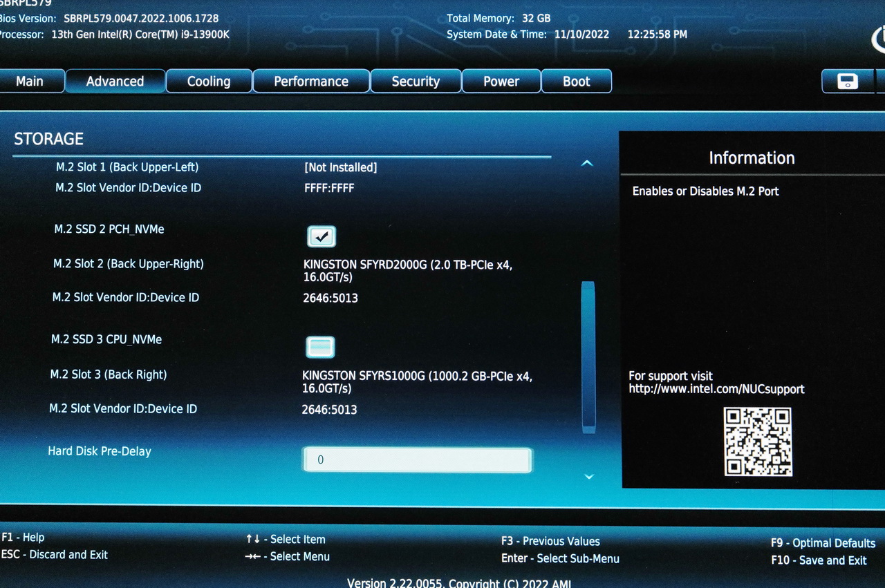885x588 pixels.
Task: Click the M.2 Slot 3 (Back Right) label
Action: pyautogui.click(x=109, y=374)
